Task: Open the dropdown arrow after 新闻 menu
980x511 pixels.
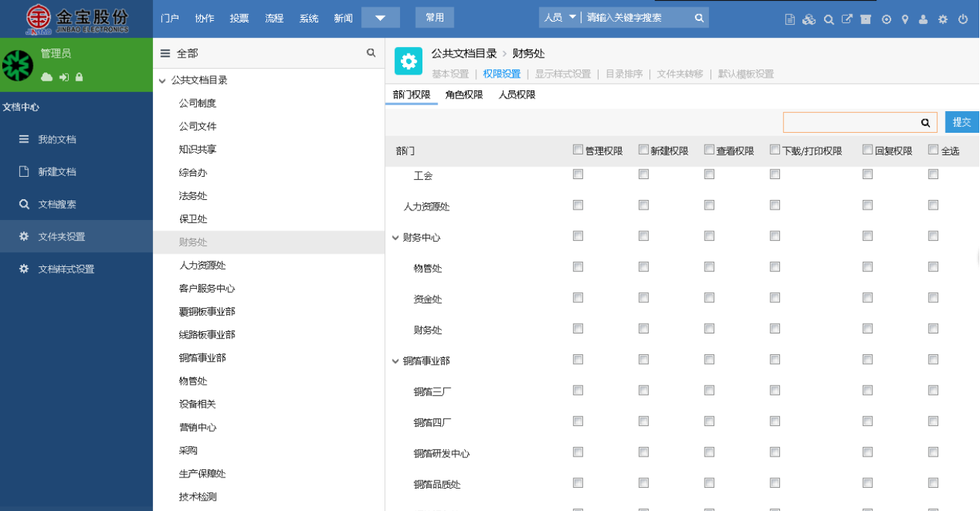Action: (x=381, y=18)
